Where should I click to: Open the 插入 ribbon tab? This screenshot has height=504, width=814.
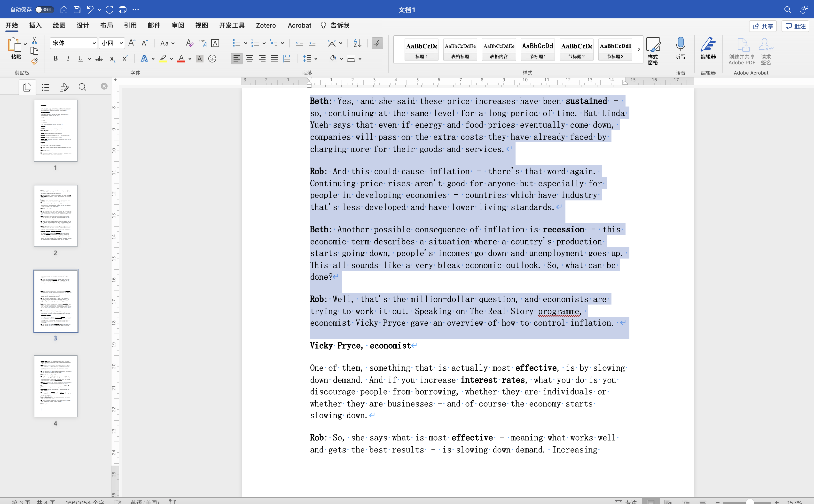pos(35,25)
